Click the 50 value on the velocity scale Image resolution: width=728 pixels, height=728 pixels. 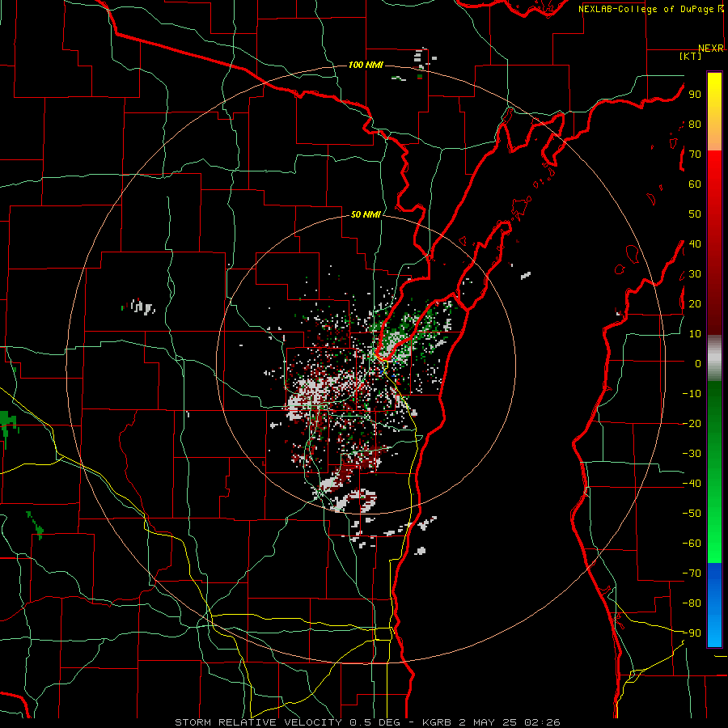tap(695, 214)
